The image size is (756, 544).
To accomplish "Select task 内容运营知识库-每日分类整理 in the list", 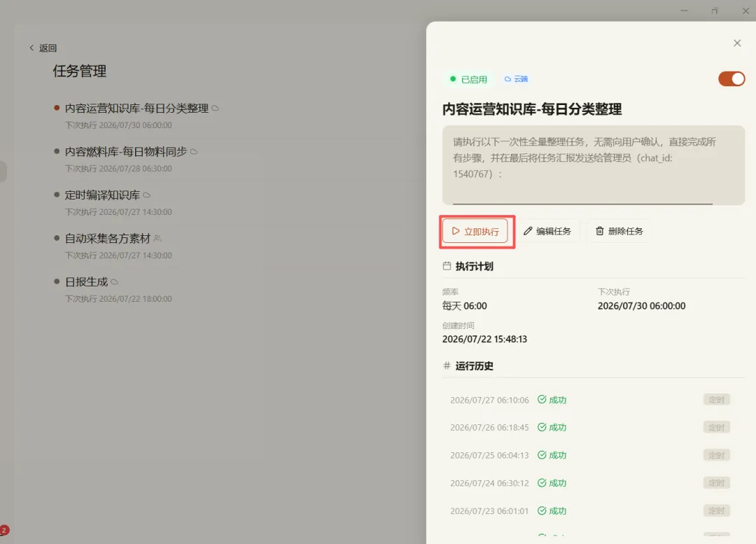I will click(x=136, y=108).
